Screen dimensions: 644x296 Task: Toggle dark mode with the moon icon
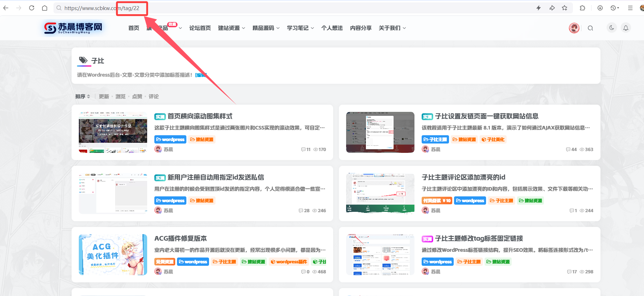(612, 28)
